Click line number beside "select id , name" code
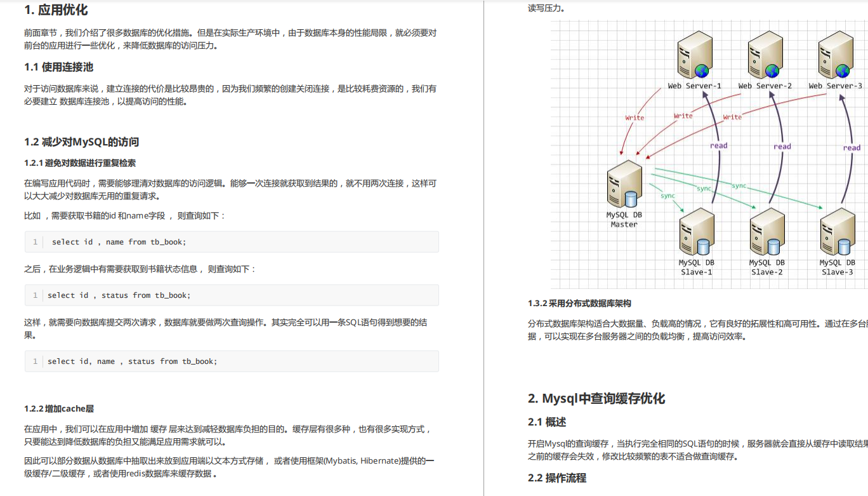 point(35,242)
